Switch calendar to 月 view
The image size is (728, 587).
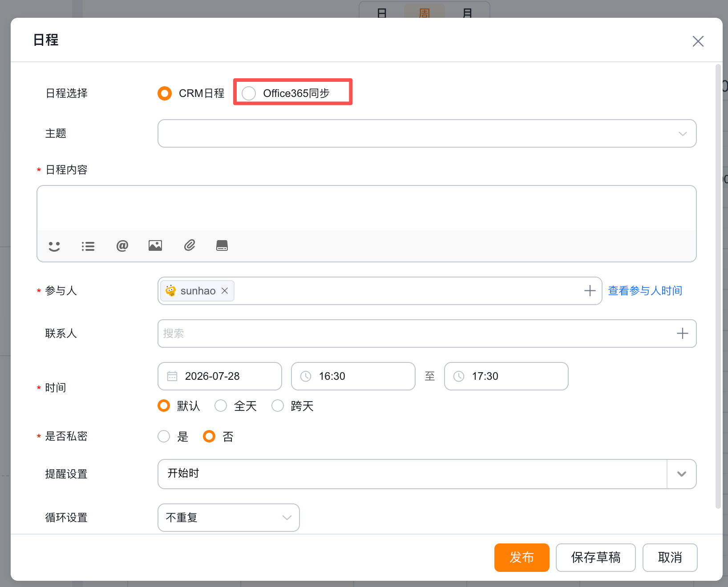tap(467, 13)
